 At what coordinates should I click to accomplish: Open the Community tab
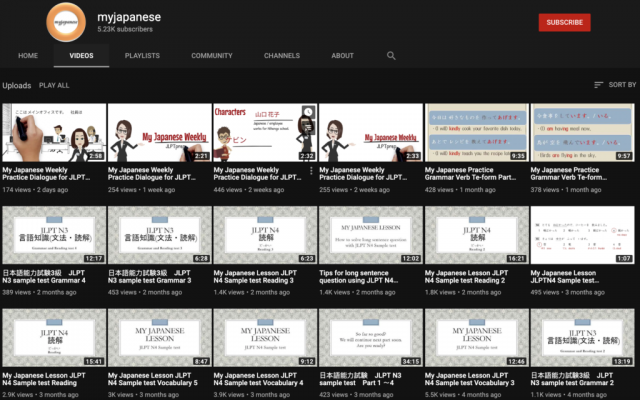click(212, 56)
